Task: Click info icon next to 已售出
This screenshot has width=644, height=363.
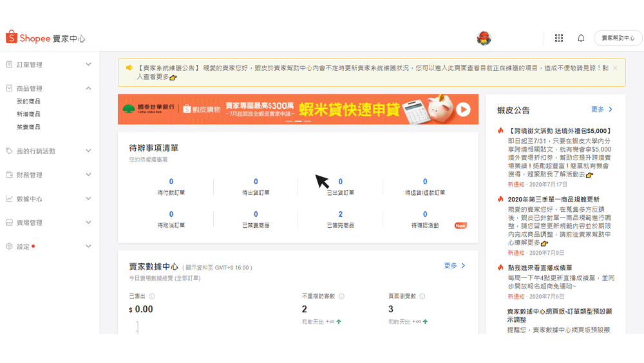Action: tap(152, 297)
